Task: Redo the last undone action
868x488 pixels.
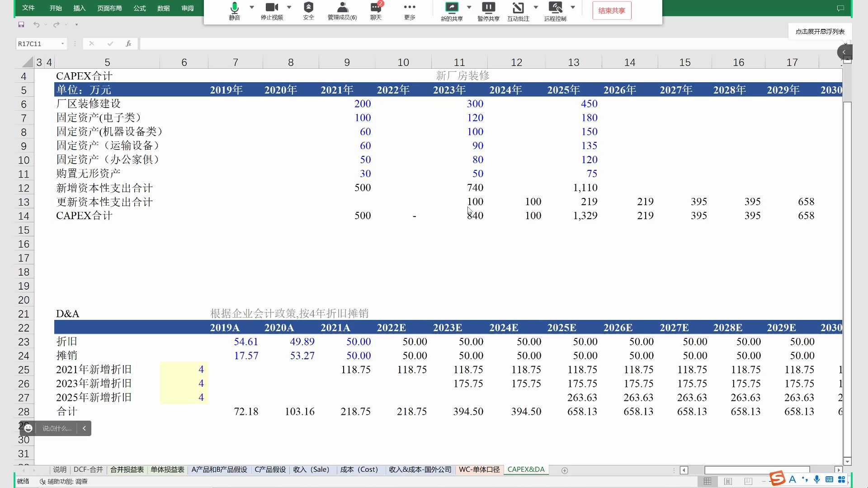Action: pyautogui.click(x=56, y=24)
